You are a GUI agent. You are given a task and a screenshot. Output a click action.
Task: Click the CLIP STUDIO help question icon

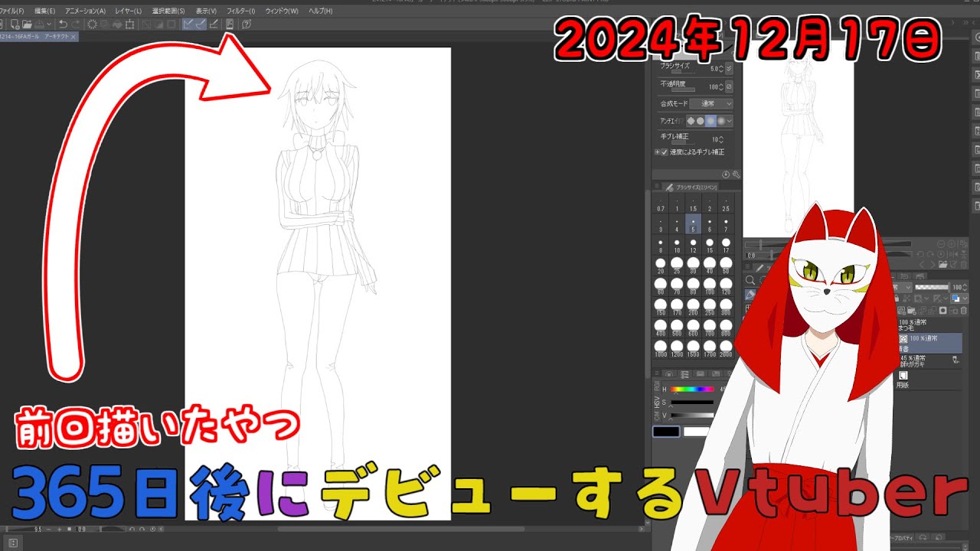click(x=247, y=24)
